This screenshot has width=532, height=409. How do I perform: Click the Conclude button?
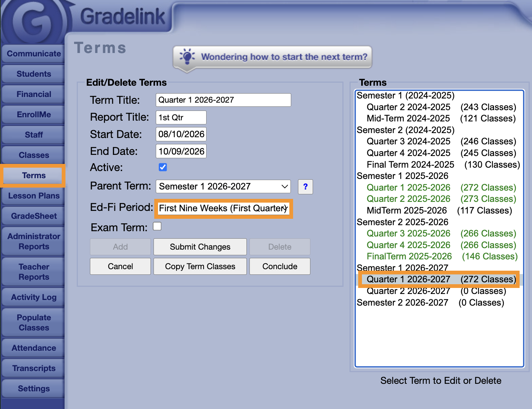[x=280, y=266]
